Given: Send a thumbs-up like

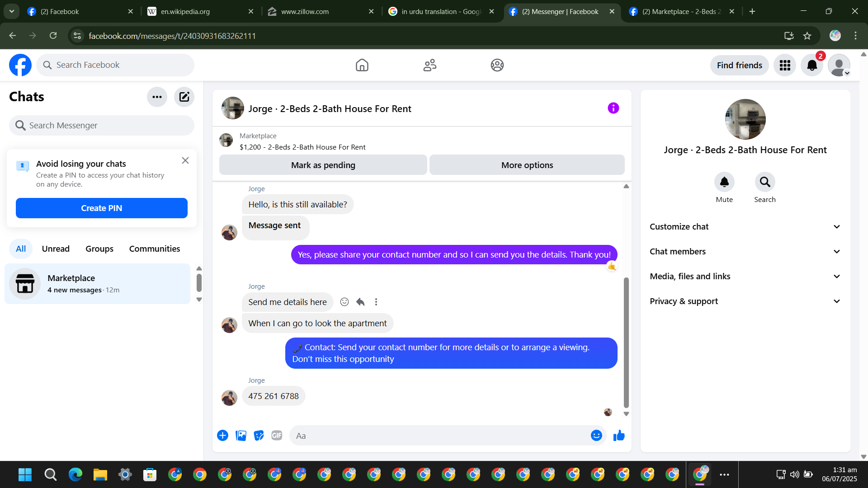Looking at the screenshot, I should coord(619,435).
